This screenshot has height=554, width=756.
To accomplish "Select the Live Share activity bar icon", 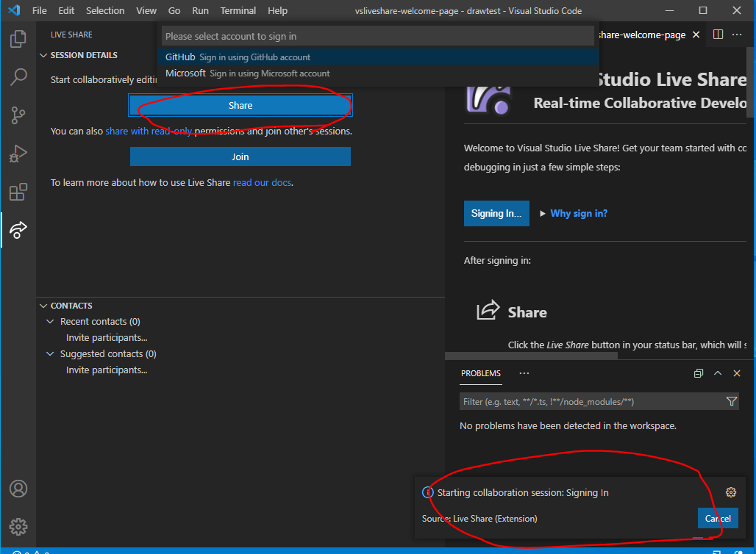I will click(x=18, y=230).
